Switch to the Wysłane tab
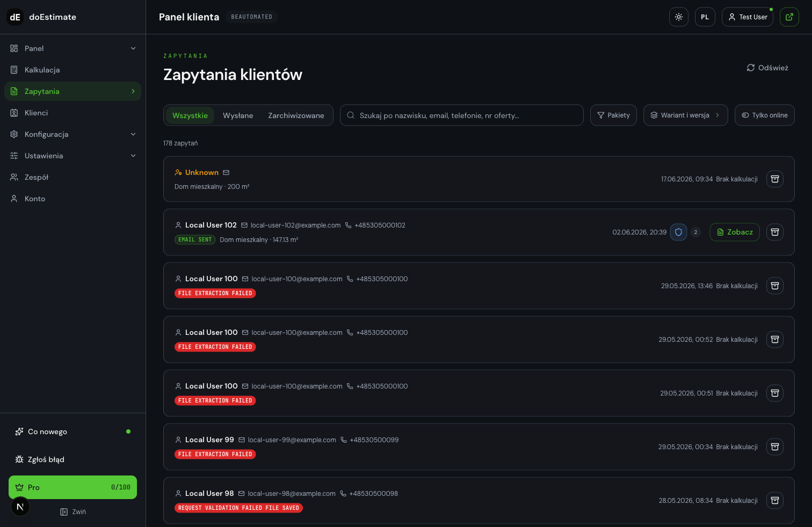Screen dimensions: 812x527 pyautogui.click(x=238, y=115)
